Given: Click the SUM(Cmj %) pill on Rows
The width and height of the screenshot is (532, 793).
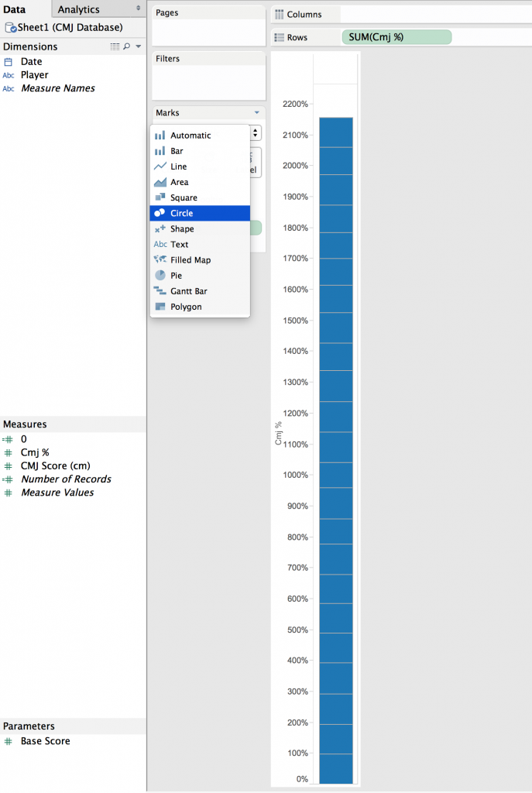Looking at the screenshot, I should pyautogui.click(x=396, y=37).
